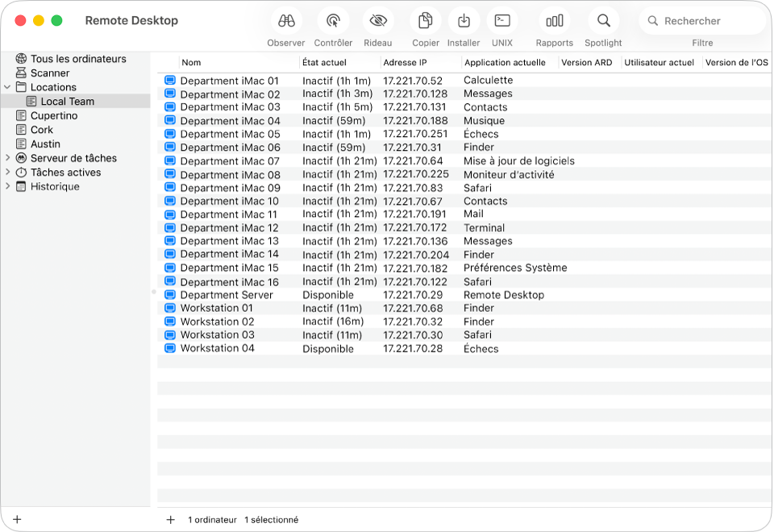Collapse the Locations folder
Image resolution: width=774 pixels, height=532 pixels.
tap(8, 87)
